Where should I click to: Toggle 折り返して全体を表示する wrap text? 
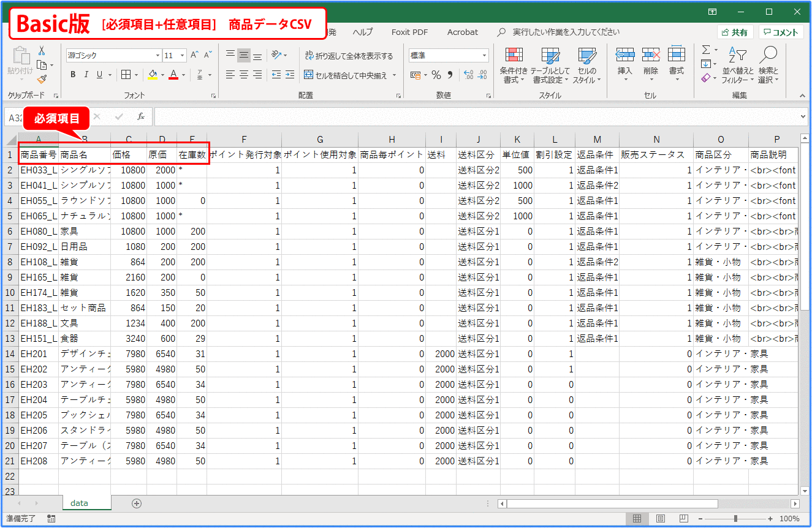(349, 56)
